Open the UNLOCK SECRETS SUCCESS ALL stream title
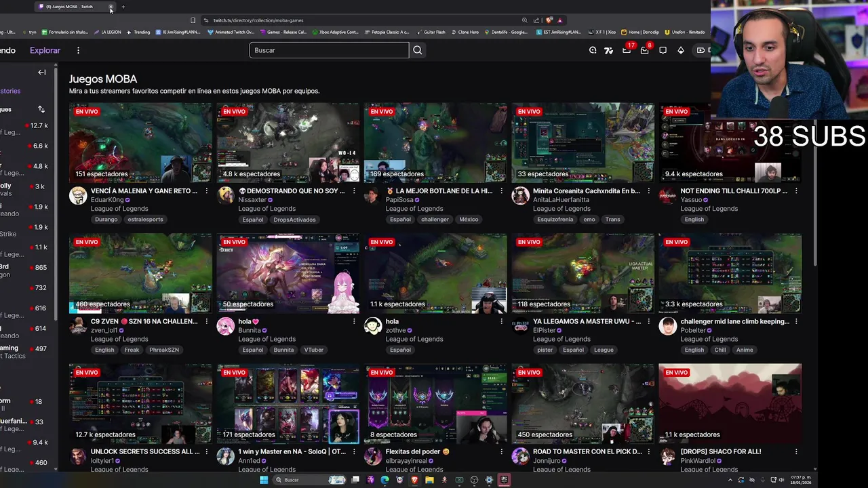 (144, 451)
